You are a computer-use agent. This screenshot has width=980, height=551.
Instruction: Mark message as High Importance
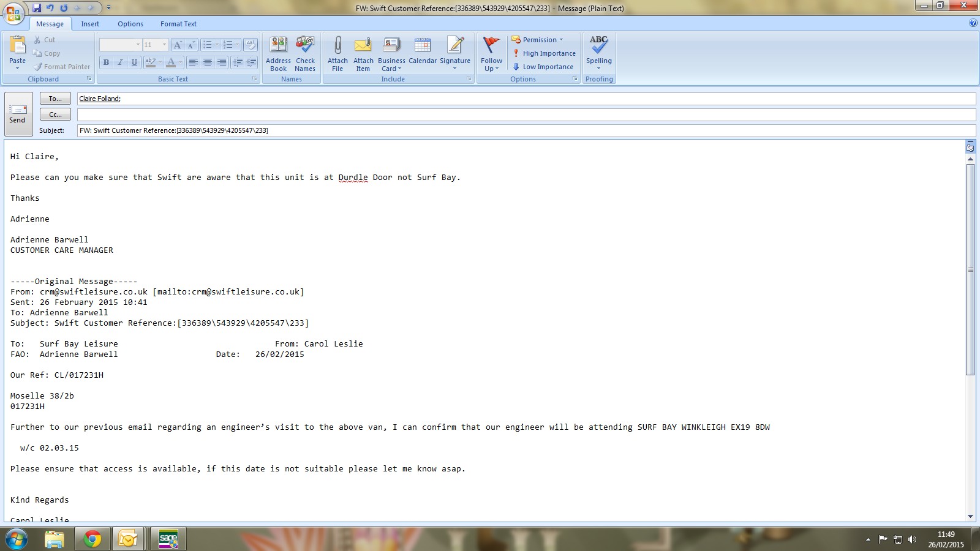pyautogui.click(x=544, y=53)
